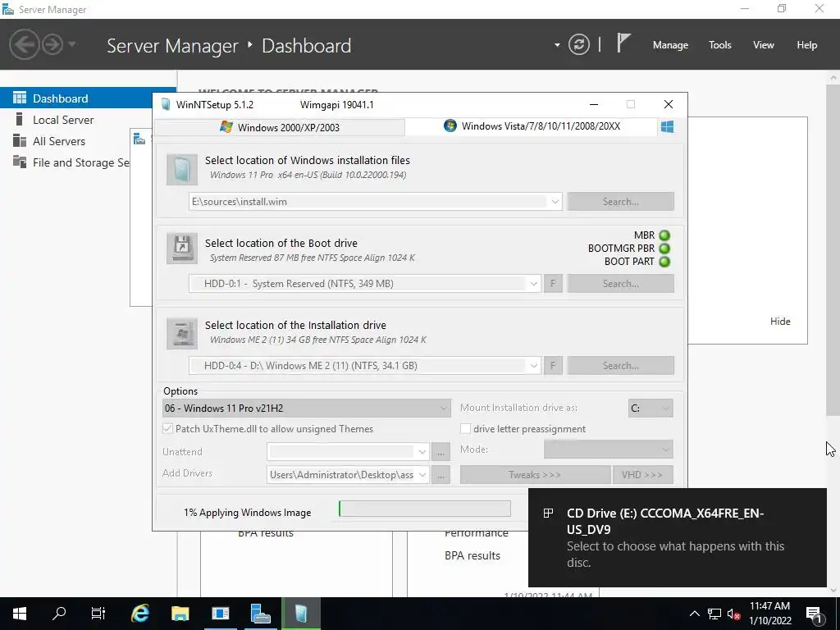Open the dropdown arrow left of refresh icon
Viewport: 840px width, 630px height.
[x=557, y=45]
